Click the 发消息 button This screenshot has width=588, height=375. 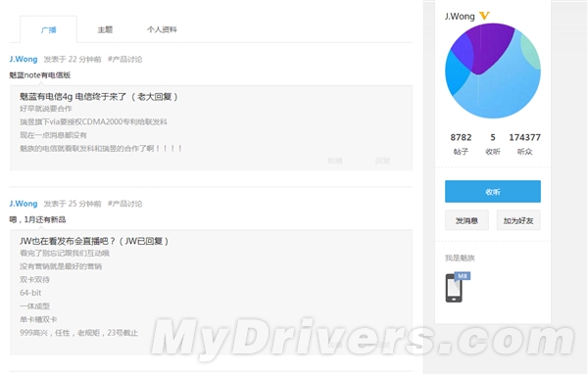[466, 220]
